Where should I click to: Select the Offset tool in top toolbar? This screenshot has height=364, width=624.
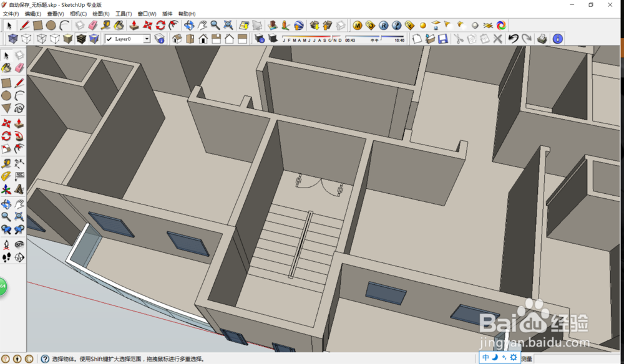pos(173,26)
